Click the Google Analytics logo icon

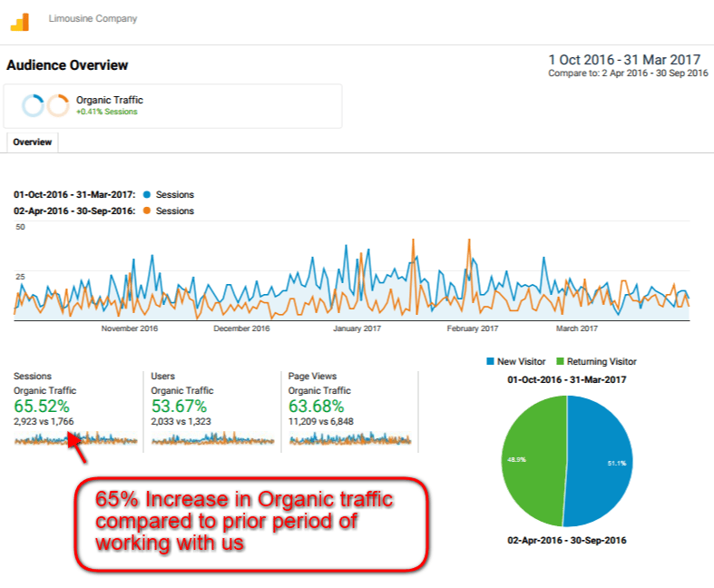click(20, 21)
